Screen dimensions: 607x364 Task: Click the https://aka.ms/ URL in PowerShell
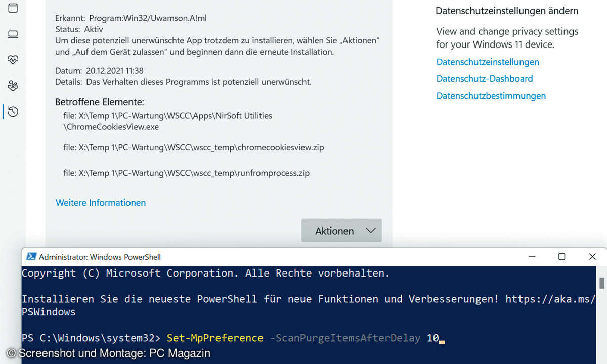coord(550,299)
